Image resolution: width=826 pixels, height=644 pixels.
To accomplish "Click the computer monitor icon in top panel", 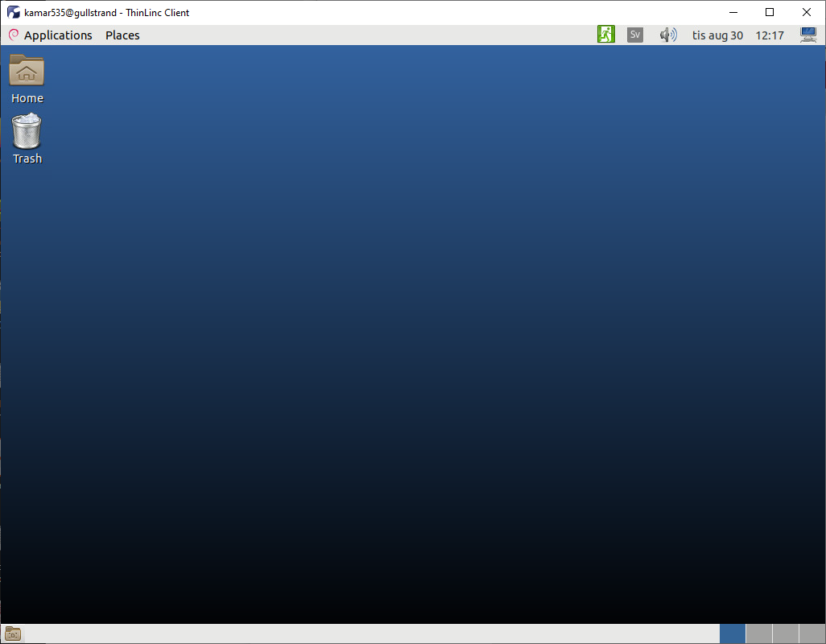I will [x=808, y=35].
